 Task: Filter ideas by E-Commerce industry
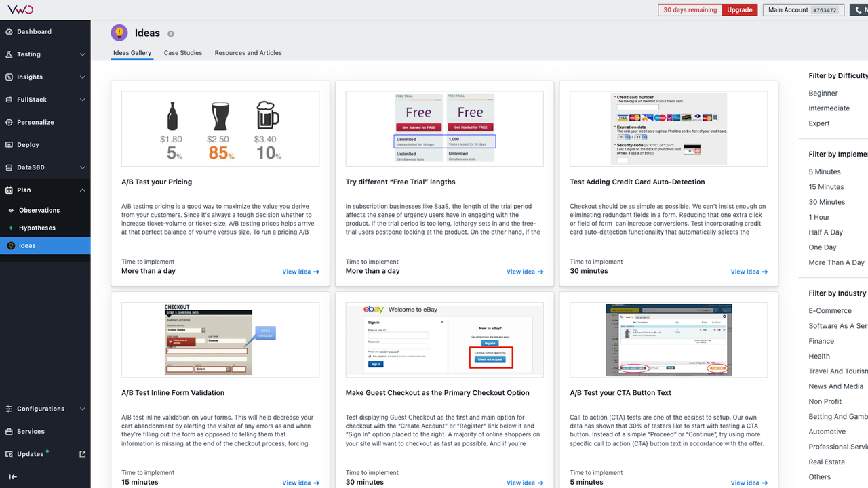[x=830, y=311]
